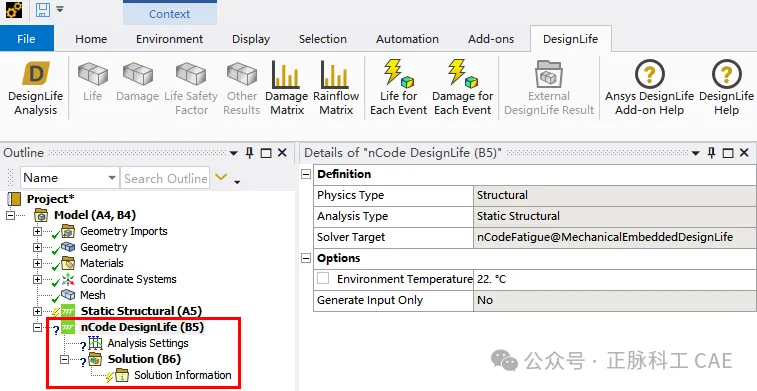Click the Mechanical gear application icon

pyautogui.click(x=14, y=10)
